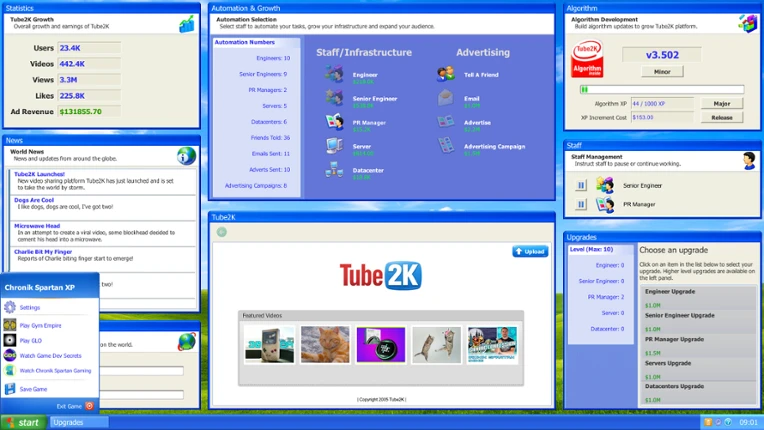The height and width of the screenshot is (430, 764).
Task: Click the algorithm XP progress bar
Action: [x=662, y=90]
